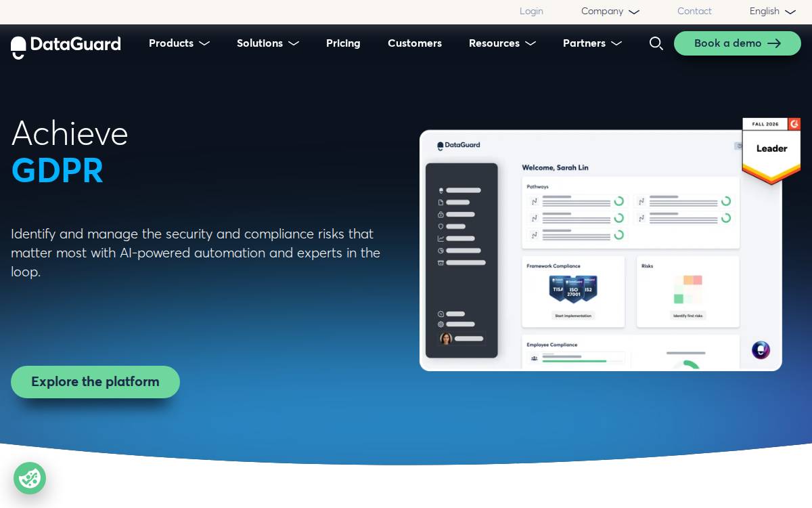Click the NIS2 framework badge
This screenshot has height=508, width=812.
click(x=589, y=287)
